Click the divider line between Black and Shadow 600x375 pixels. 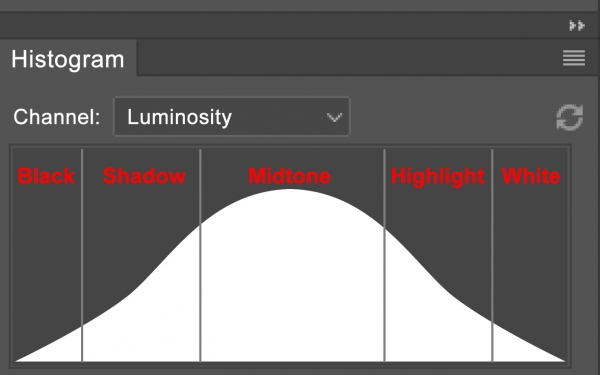click(82, 255)
